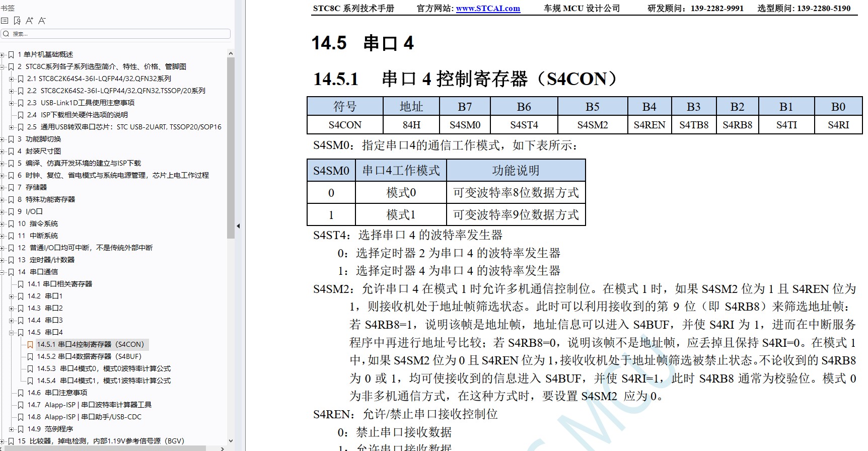Click bookmark icon of 14.5.3 串口4模式0 entry
The width and height of the screenshot is (868, 451).
coord(30,368)
